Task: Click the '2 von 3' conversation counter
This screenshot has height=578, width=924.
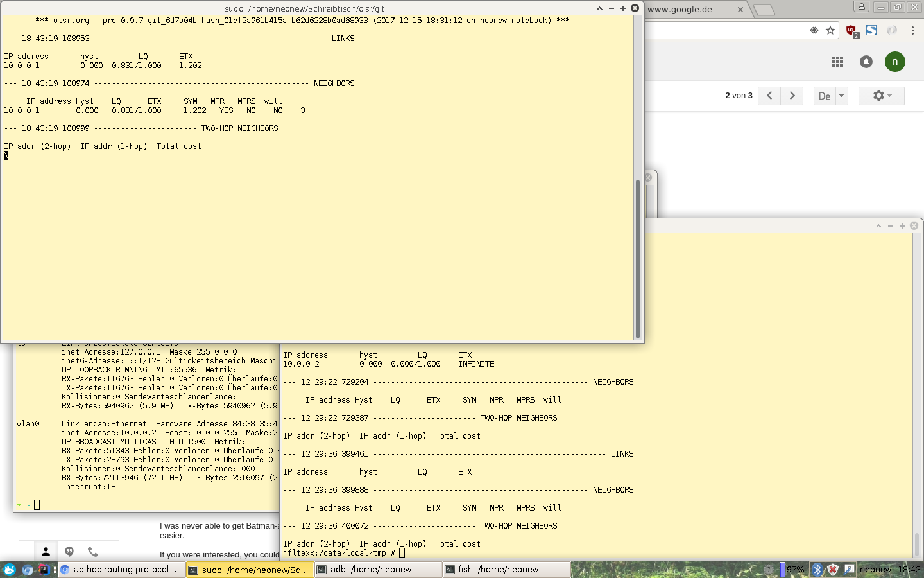Action: pos(739,96)
